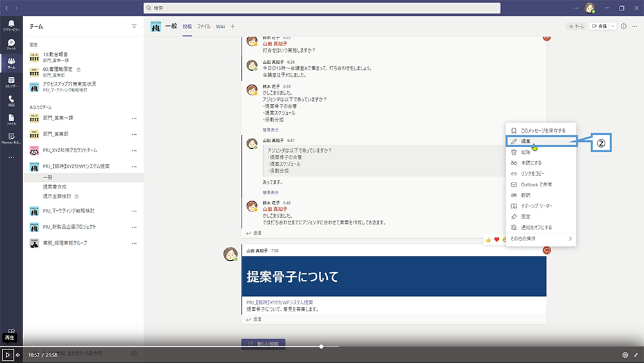The image size is (644, 363).
Task: Open pinned 10.勤怠報告 channel
Action: tap(55, 57)
